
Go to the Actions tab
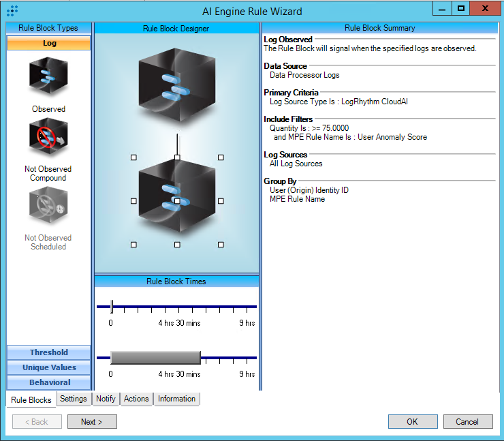[136, 399]
